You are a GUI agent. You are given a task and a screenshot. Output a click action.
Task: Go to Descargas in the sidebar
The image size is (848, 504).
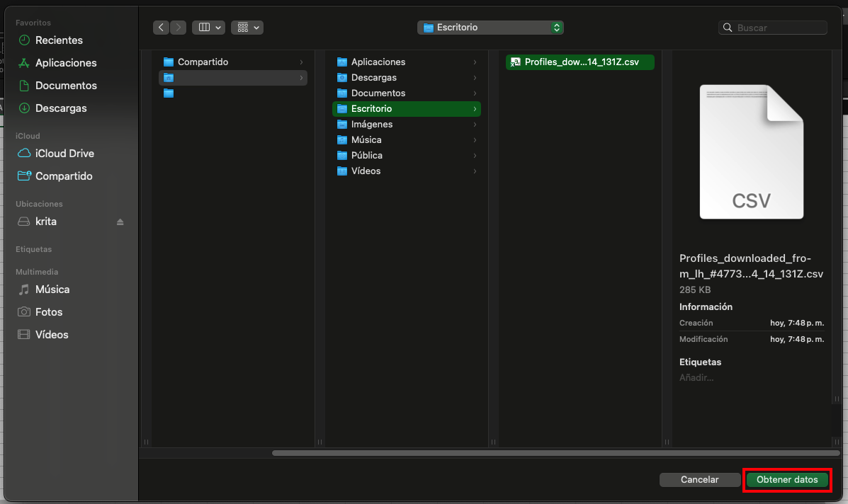point(61,108)
